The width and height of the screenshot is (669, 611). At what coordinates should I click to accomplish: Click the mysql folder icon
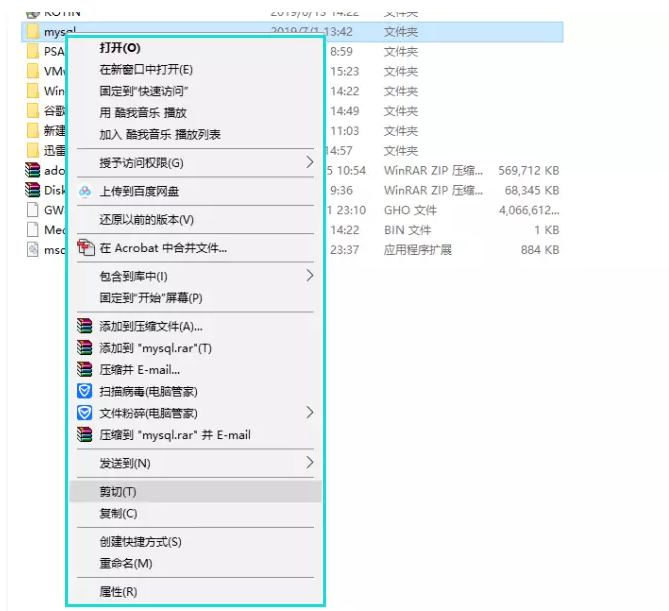pos(32,32)
